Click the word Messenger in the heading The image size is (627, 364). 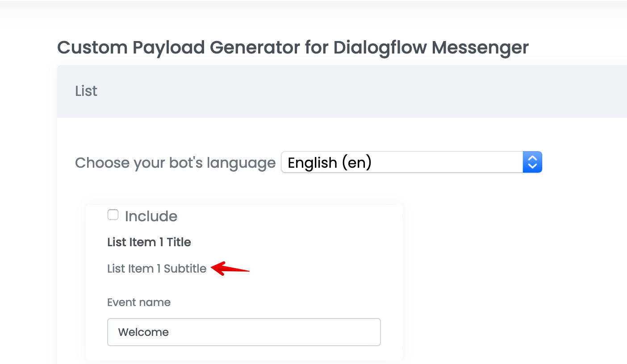pos(480,47)
